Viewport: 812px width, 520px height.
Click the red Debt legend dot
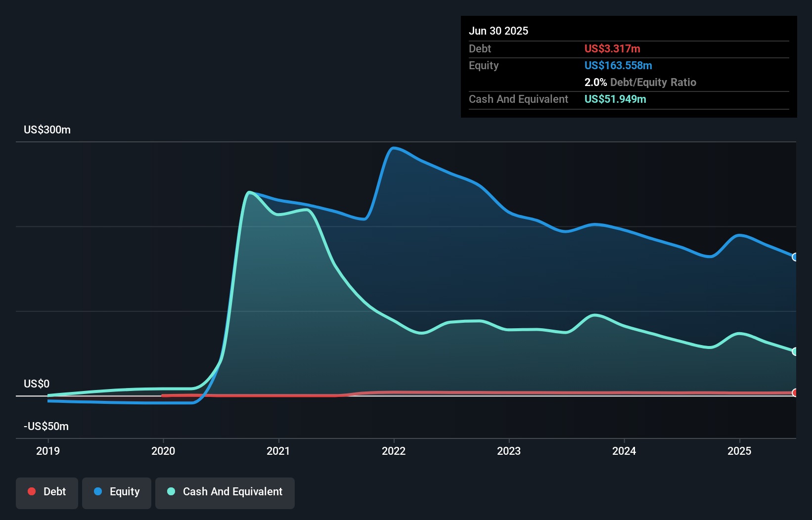click(x=32, y=491)
